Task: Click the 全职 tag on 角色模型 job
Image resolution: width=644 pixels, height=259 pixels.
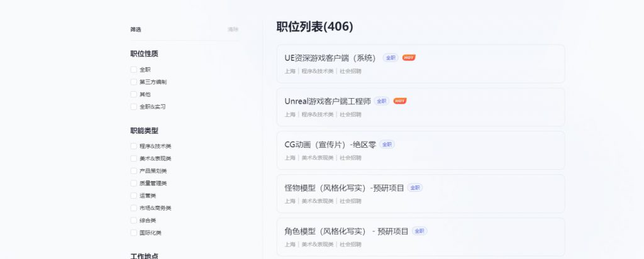Action: (x=419, y=231)
